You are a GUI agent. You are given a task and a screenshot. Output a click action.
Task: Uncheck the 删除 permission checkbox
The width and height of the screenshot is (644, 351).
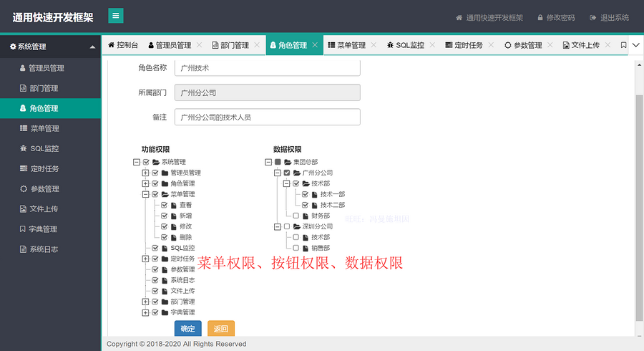[164, 237]
